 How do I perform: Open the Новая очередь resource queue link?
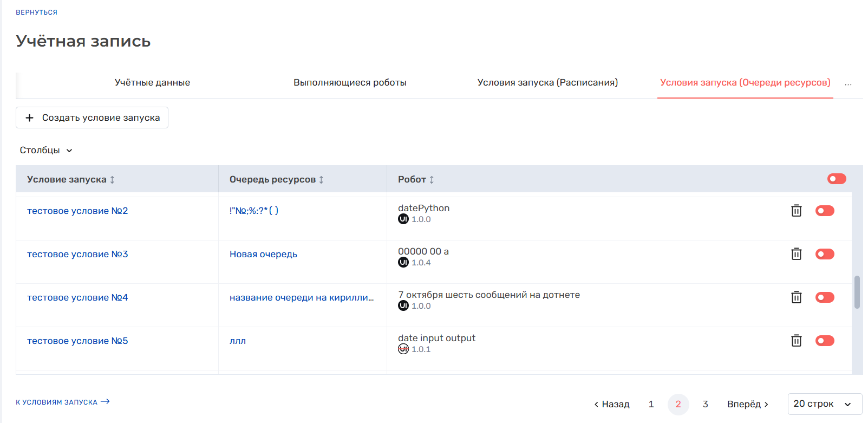point(263,254)
